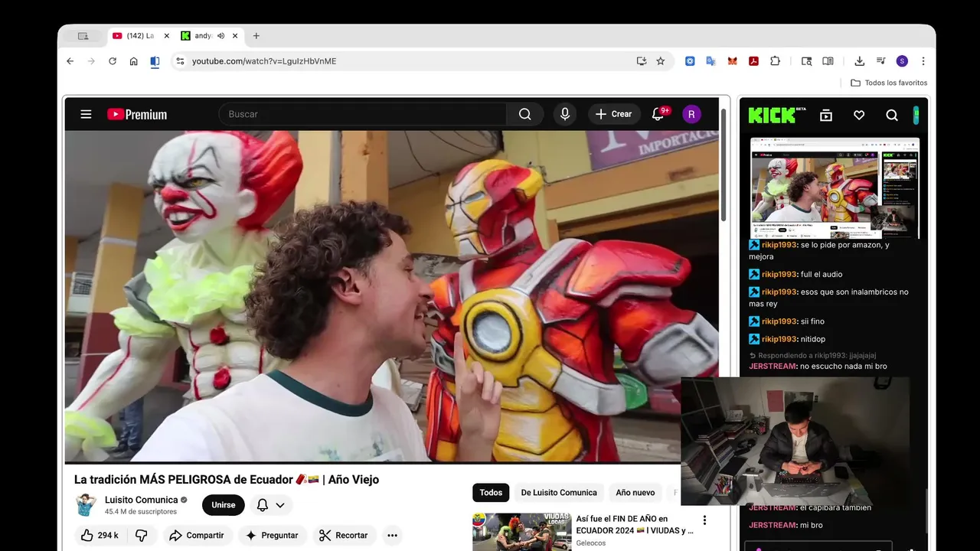Open the YouTube account avatar R
The width and height of the screenshot is (980, 551).
[691, 114]
